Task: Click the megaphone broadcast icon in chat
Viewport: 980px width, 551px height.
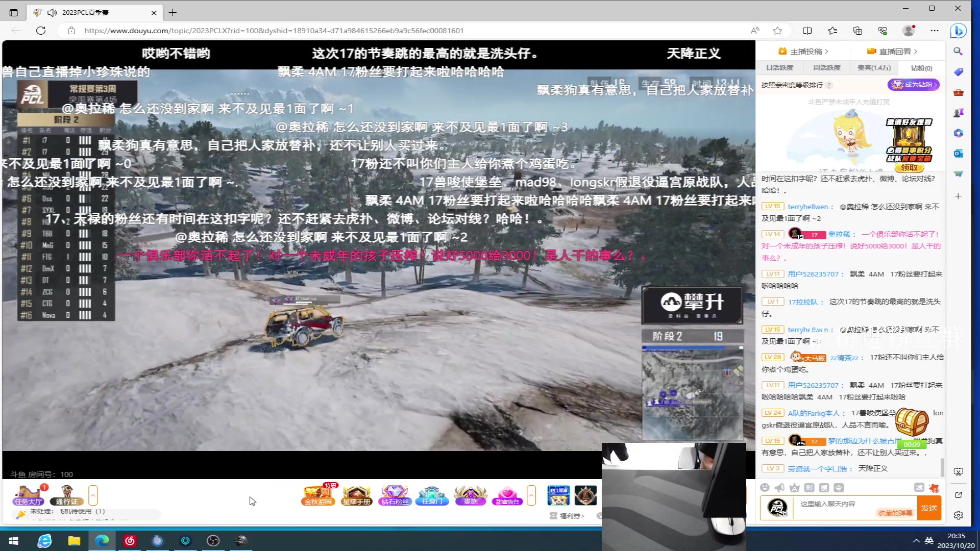Action: point(779,488)
